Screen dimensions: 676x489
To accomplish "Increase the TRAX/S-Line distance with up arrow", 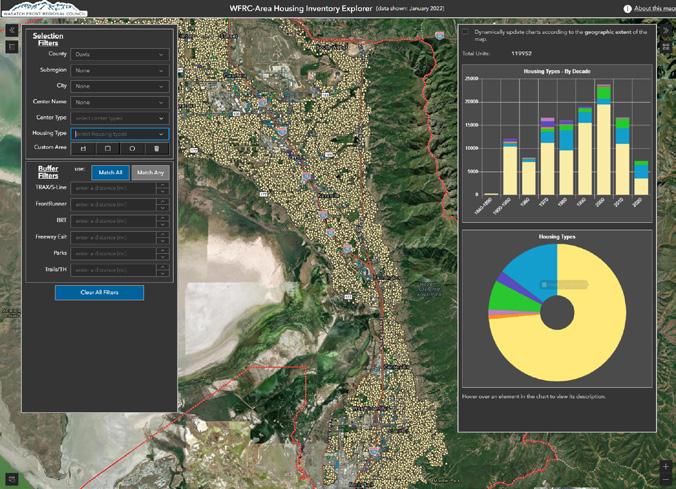I will [x=163, y=185].
